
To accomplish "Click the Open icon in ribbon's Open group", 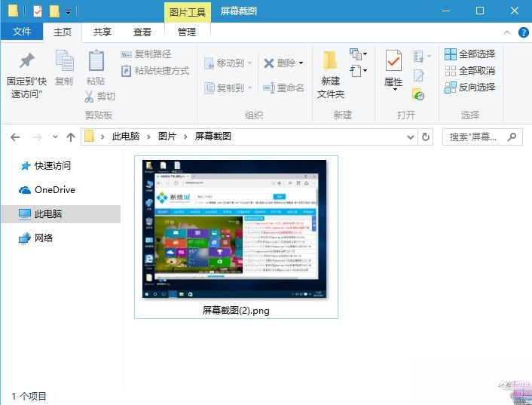I will tap(418, 57).
